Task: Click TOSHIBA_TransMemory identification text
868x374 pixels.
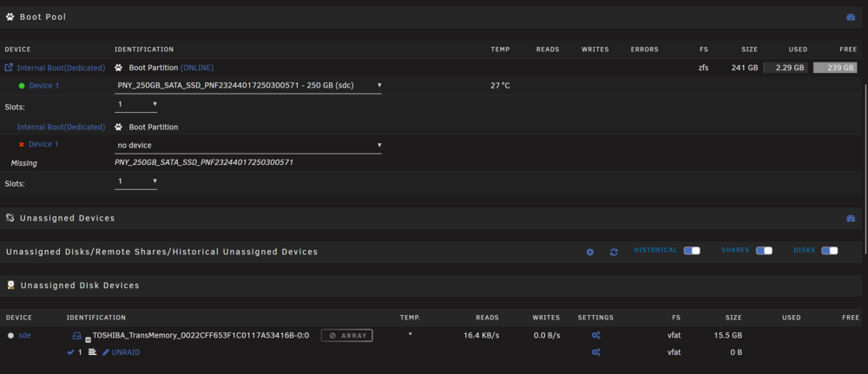Action: [201, 335]
